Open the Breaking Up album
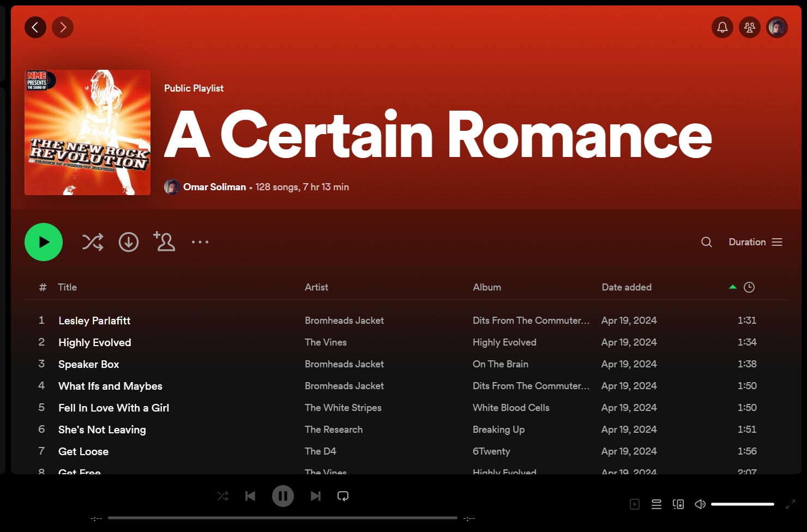807x532 pixels. tap(498, 430)
